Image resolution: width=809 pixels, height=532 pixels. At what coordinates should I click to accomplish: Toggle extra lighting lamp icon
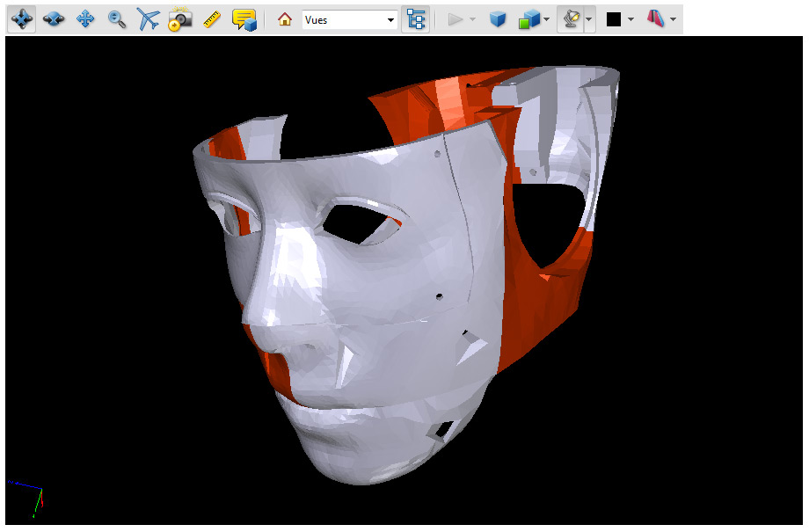[x=571, y=19]
